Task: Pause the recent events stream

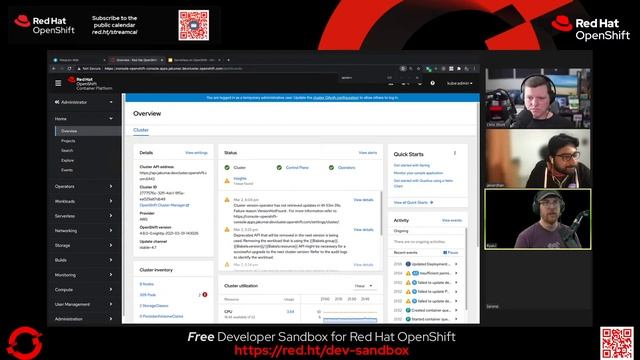Action: [451, 253]
